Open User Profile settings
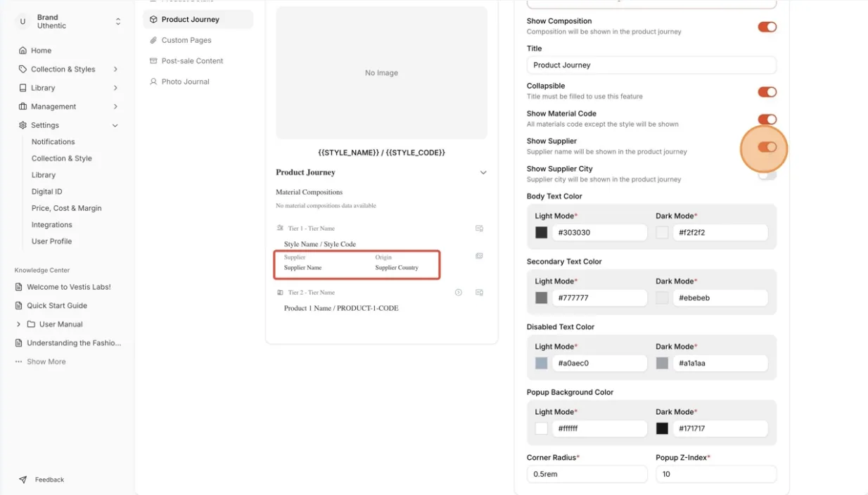 click(x=51, y=241)
